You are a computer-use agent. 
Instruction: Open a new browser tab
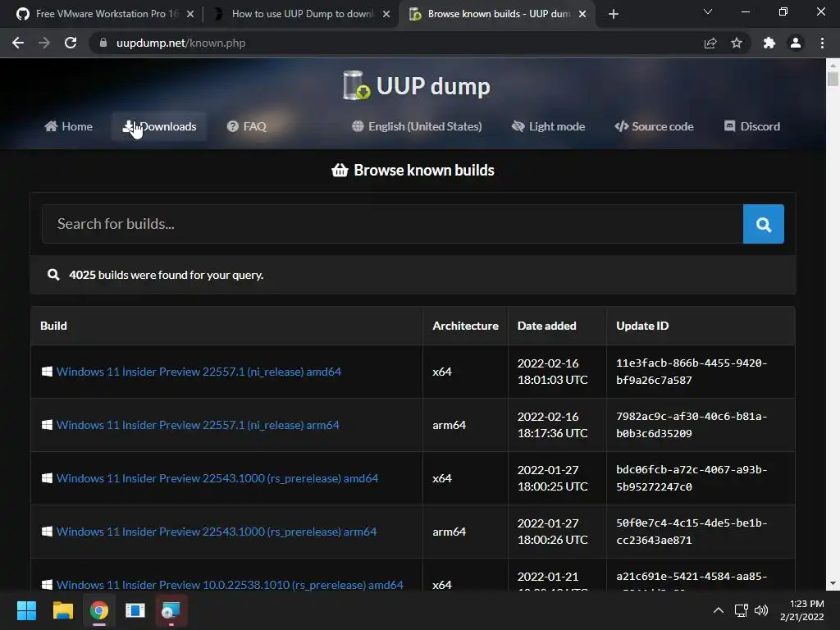[x=614, y=14]
